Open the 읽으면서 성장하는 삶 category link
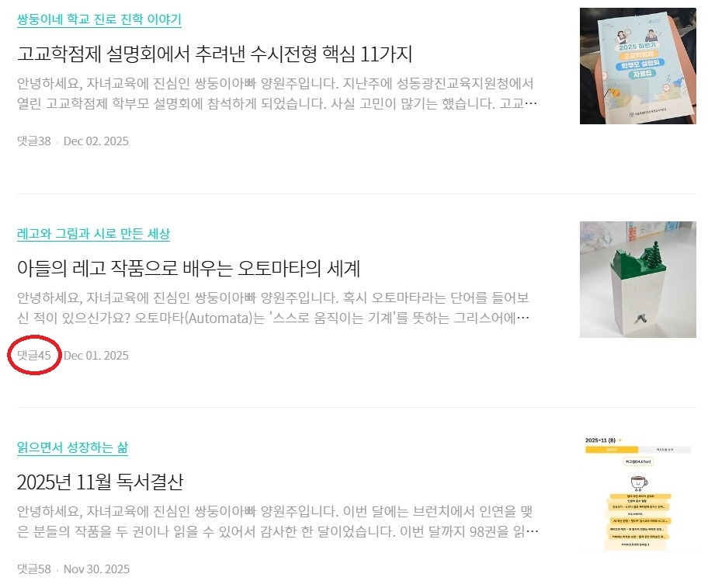708x588 pixels. (72, 447)
